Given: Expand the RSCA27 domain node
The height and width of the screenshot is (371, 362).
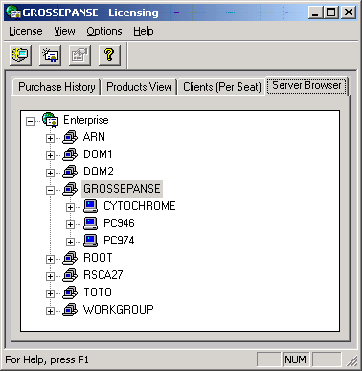Looking at the screenshot, I should pyautogui.click(x=50, y=277).
